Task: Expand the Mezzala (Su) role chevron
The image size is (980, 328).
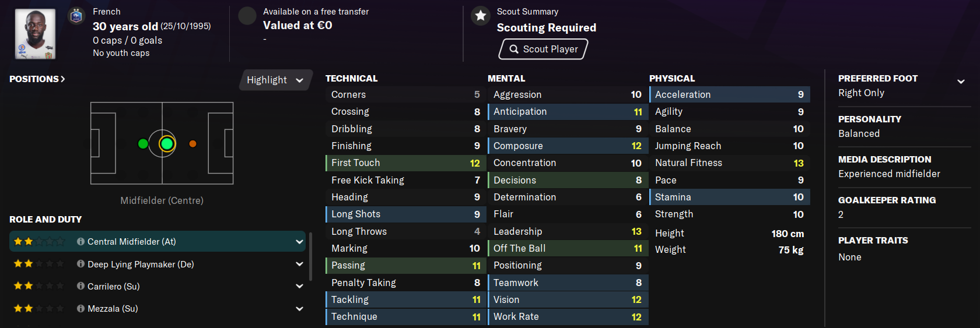Action: tap(299, 308)
